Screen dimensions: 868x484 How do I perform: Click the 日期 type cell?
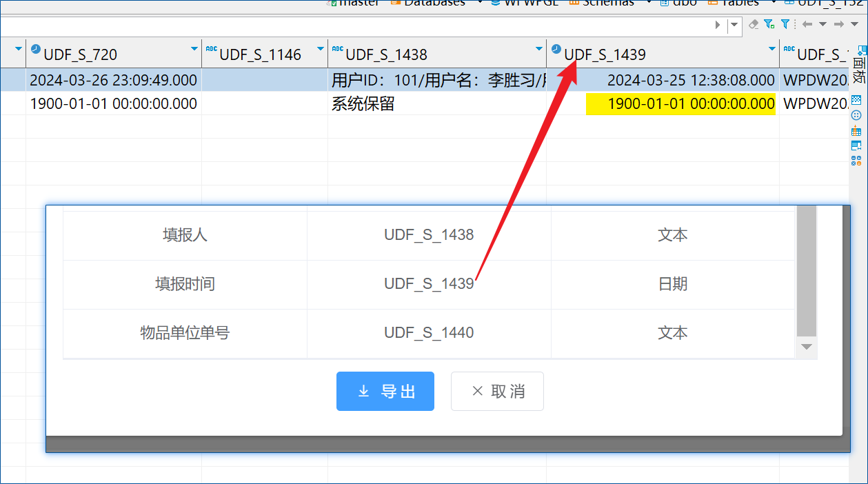[673, 284]
